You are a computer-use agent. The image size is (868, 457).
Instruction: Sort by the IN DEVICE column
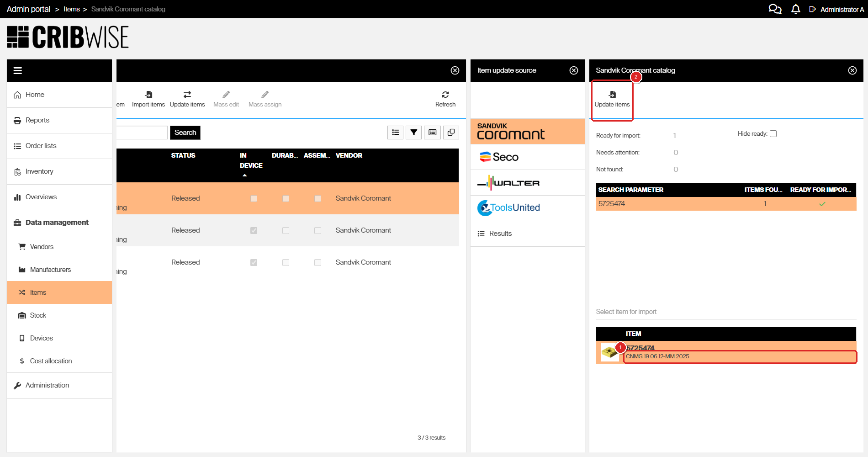point(251,160)
